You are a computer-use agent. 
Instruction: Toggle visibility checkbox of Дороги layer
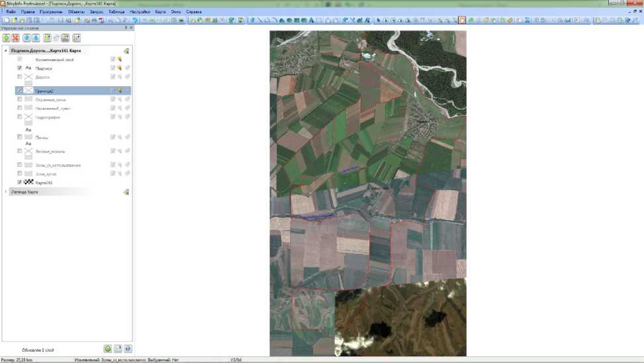19,76
